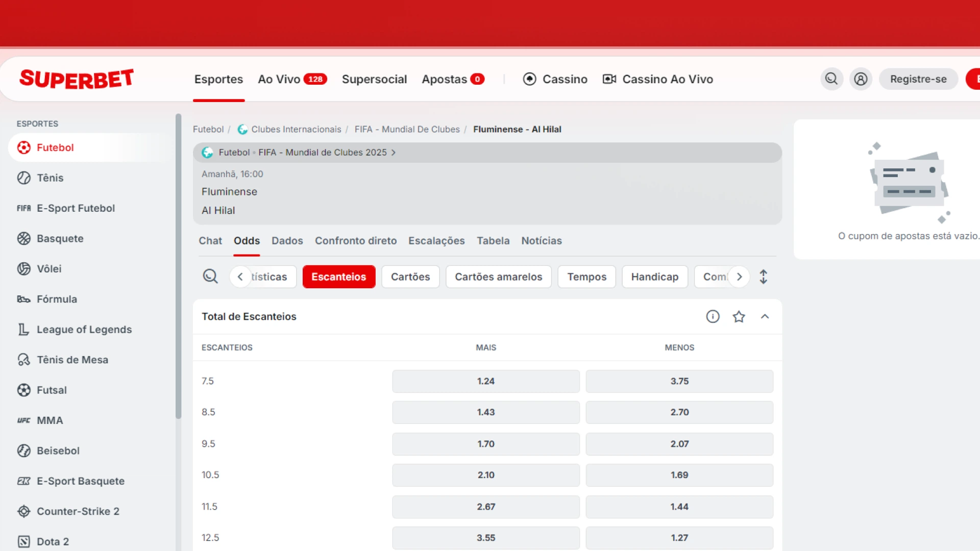The height and width of the screenshot is (551, 980).
Task: Select the Vôlei ball icon
Action: pyautogui.click(x=24, y=268)
